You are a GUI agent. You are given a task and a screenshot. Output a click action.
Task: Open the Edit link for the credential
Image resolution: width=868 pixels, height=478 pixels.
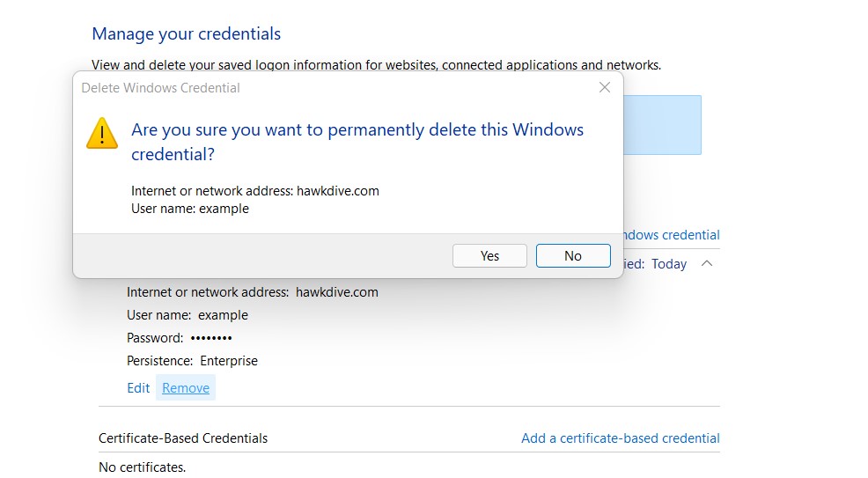(x=138, y=388)
